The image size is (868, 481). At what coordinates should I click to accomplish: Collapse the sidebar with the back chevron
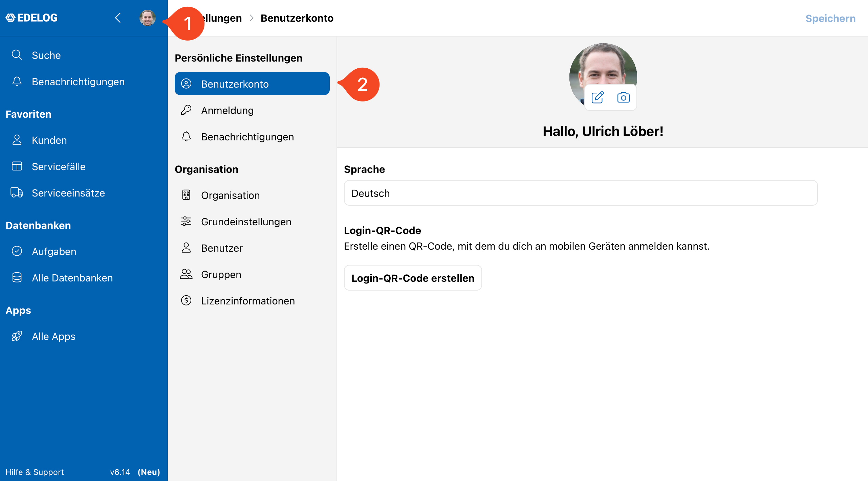click(118, 18)
